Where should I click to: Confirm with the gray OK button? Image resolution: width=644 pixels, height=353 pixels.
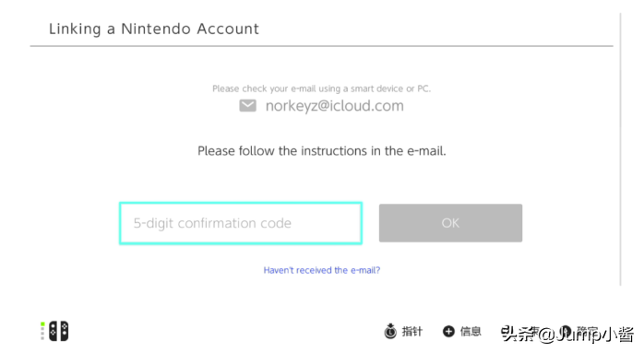(450, 223)
